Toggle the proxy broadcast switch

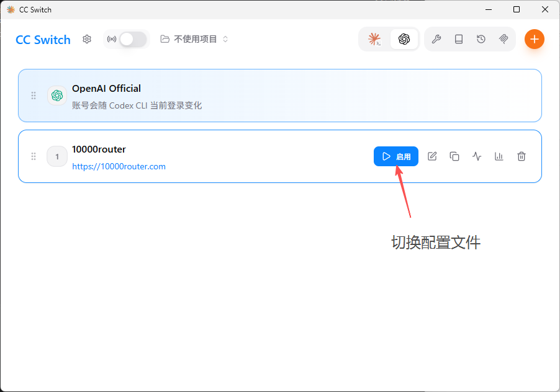133,39
